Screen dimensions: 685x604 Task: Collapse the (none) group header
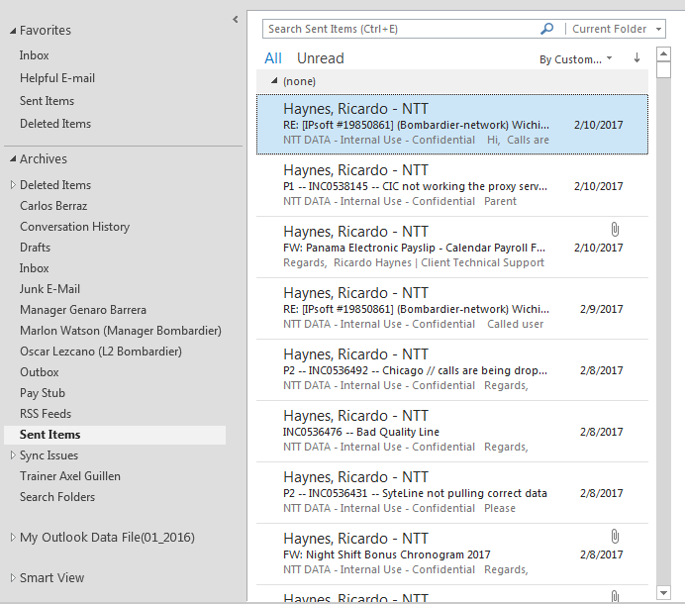click(x=274, y=80)
